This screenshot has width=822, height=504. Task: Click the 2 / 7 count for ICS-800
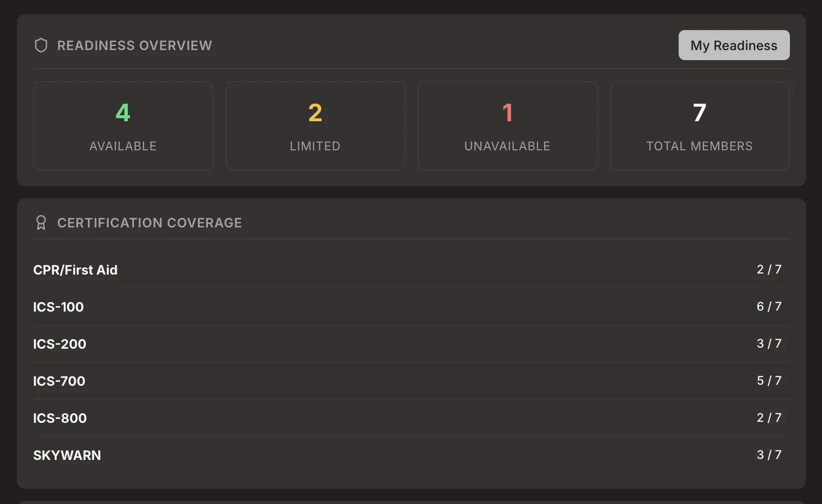769,418
